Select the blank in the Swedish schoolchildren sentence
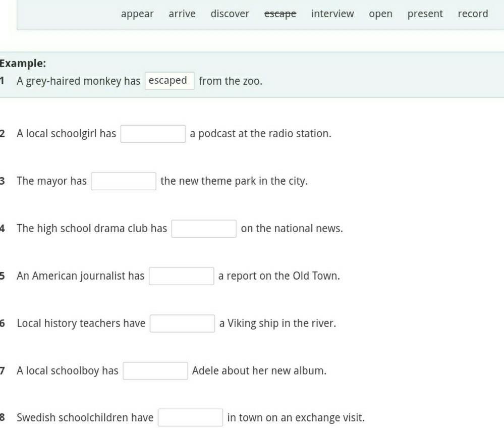This screenshot has width=504, height=432. pos(190,418)
